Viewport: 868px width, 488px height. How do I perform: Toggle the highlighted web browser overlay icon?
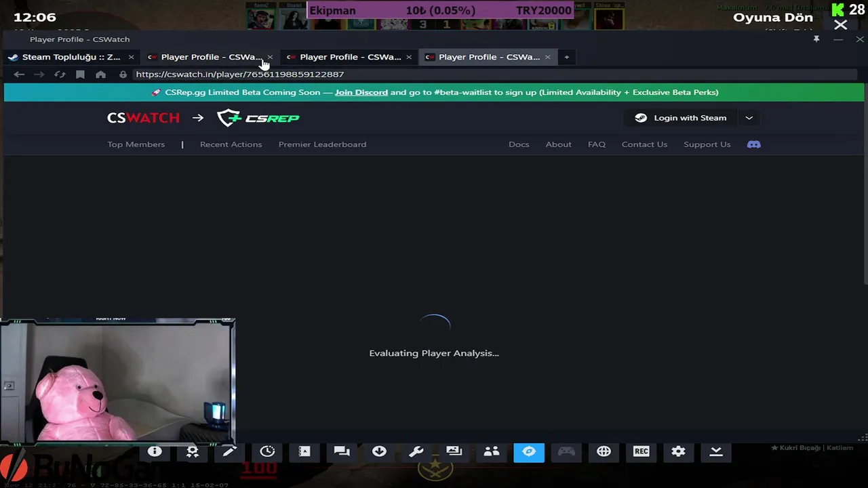pyautogui.click(x=529, y=451)
